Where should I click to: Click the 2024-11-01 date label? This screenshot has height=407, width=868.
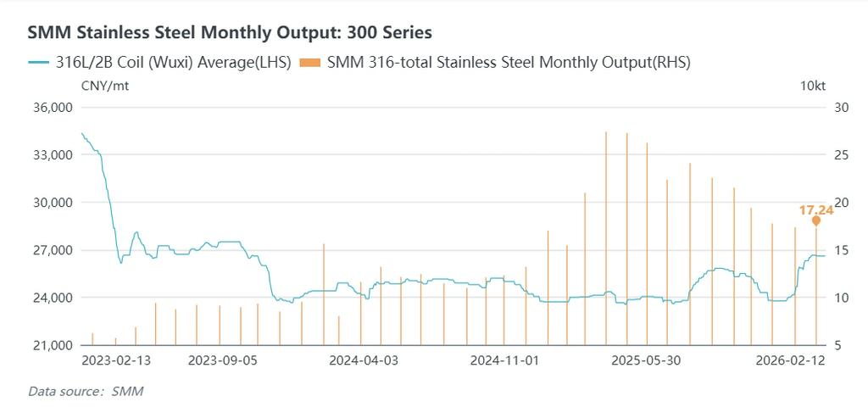[504, 360]
